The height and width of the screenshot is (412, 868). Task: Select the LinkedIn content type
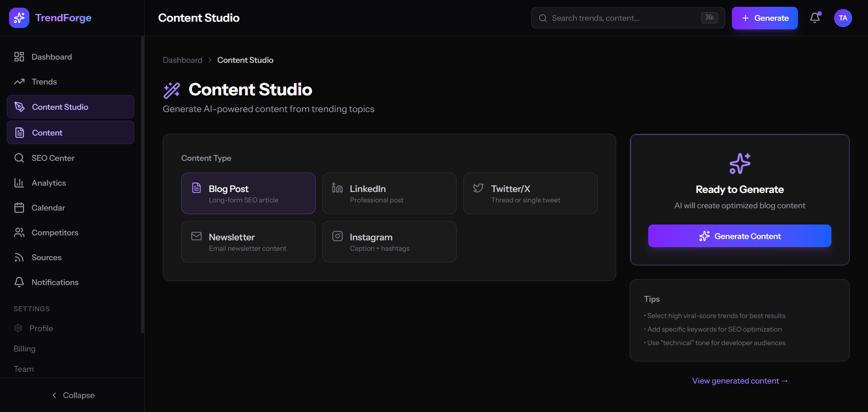point(389,193)
